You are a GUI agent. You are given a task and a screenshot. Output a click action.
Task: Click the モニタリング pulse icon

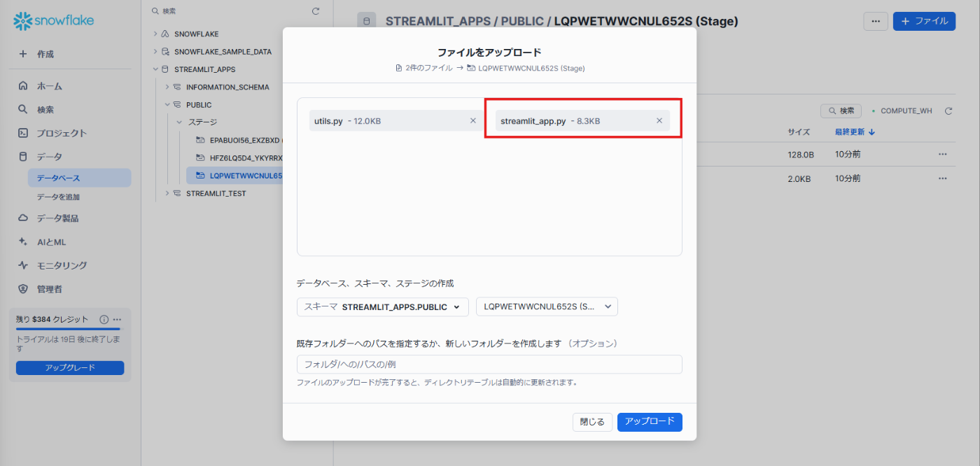point(23,265)
